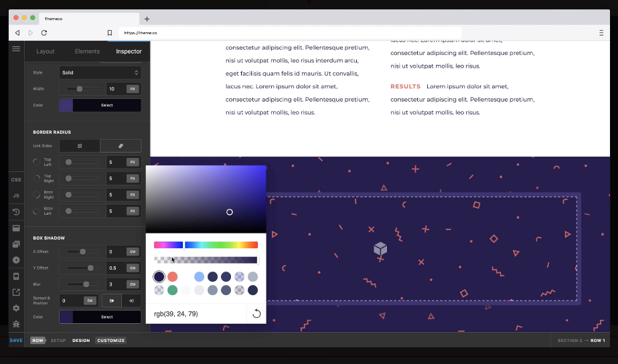
Task: Pick the green color swatch
Action: pyautogui.click(x=172, y=290)
